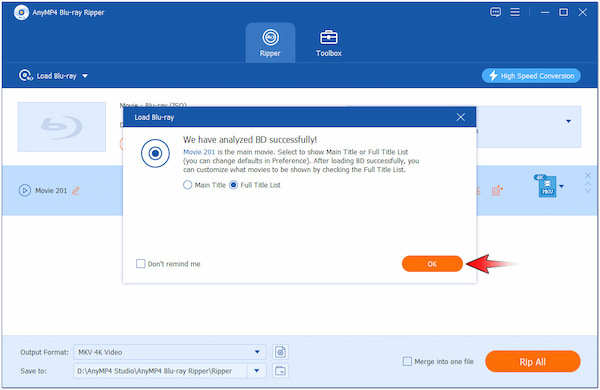Click the Movie 201 title text
Image resolution: width=600 pixels, height=390 pixels.
51,191
